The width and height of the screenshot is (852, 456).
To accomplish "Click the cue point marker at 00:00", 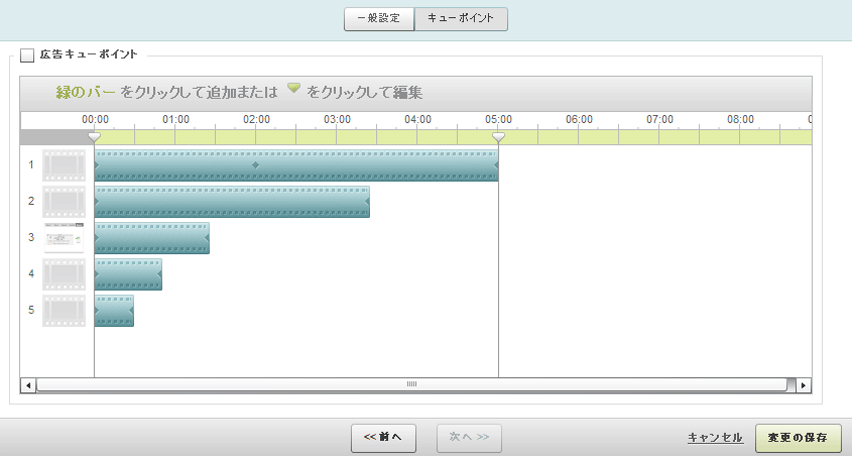I will pyautogui.click(x=95, y=137).
